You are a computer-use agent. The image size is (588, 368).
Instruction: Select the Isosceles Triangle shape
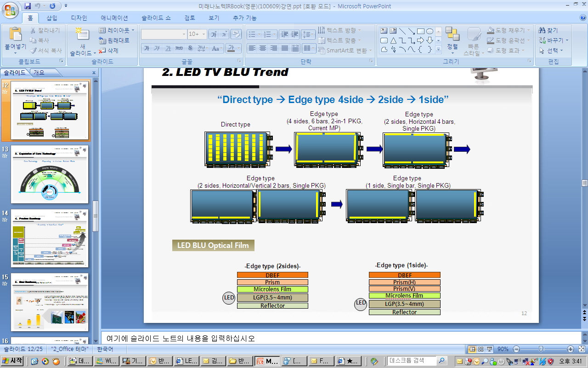coord(394,40)
